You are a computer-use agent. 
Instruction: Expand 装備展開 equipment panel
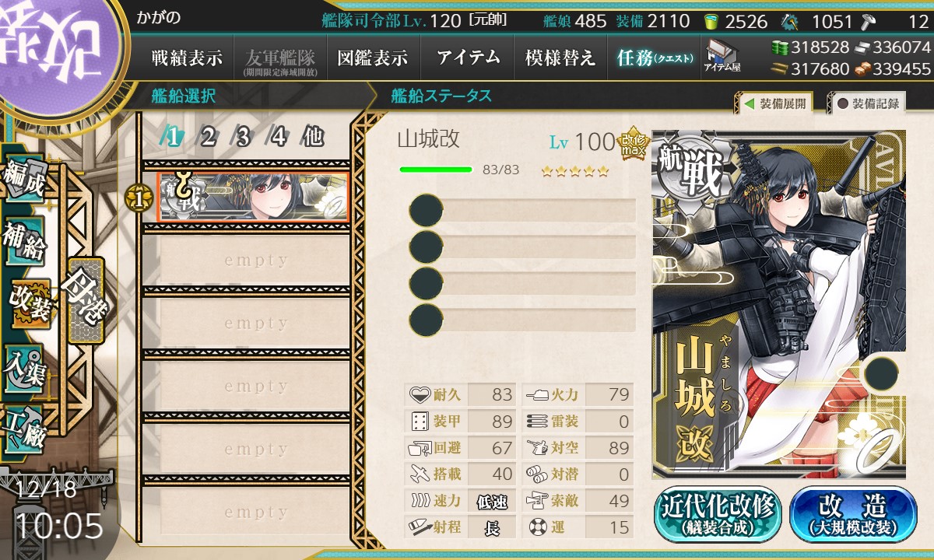tap(774, 103)
